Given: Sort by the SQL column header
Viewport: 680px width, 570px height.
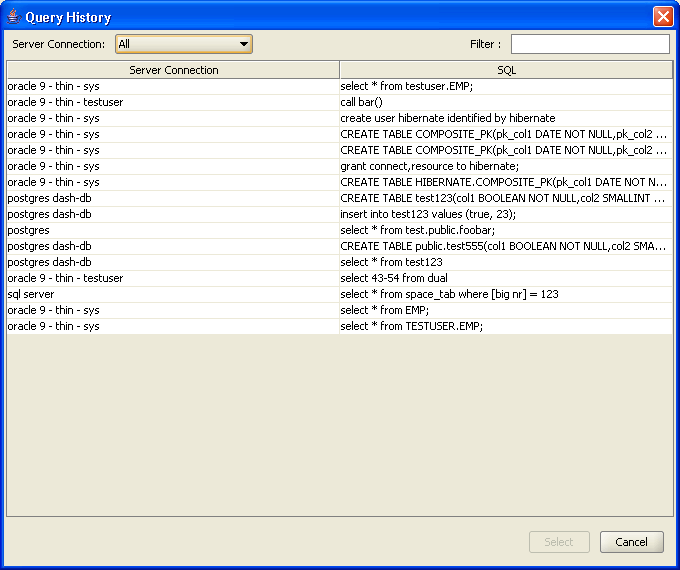Looking at the screenshot, I should click(x=506, y=70).
